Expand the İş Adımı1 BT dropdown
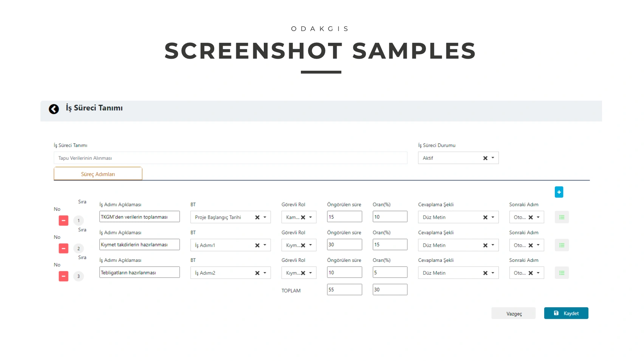The height and width of the screenshot is (361, 644). click(x=265, y=245)
